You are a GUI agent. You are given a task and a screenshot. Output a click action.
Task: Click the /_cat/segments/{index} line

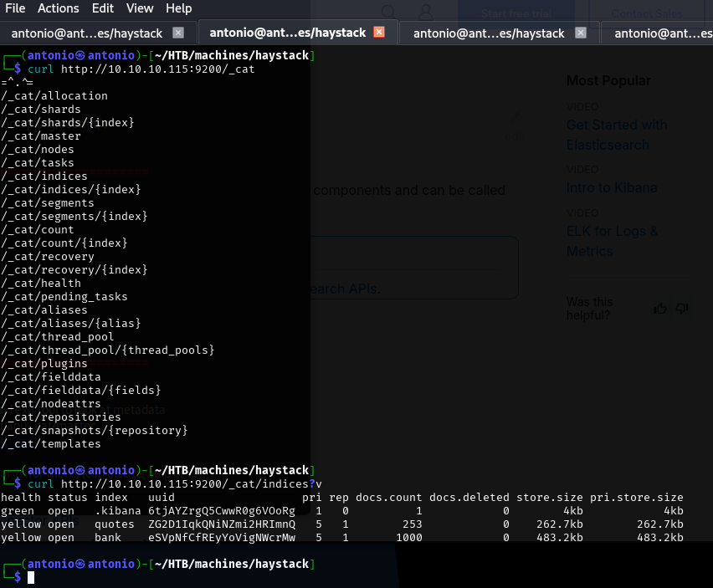click(x=74, y=217)
